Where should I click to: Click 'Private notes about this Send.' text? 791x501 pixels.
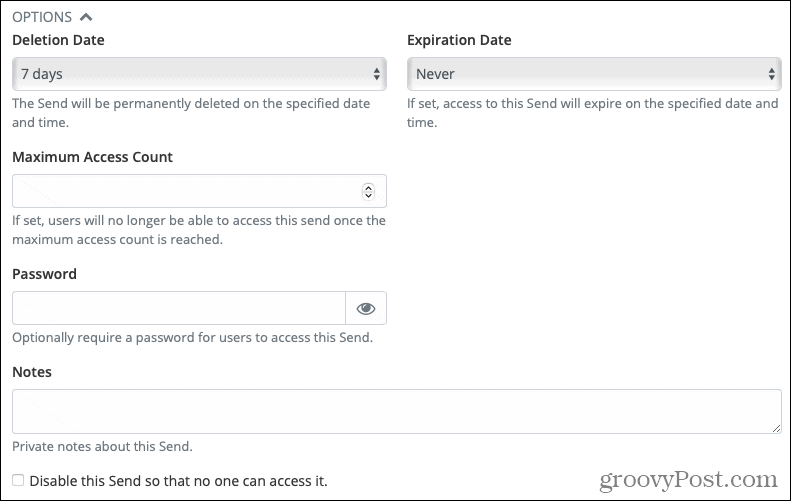pos(102,447)
